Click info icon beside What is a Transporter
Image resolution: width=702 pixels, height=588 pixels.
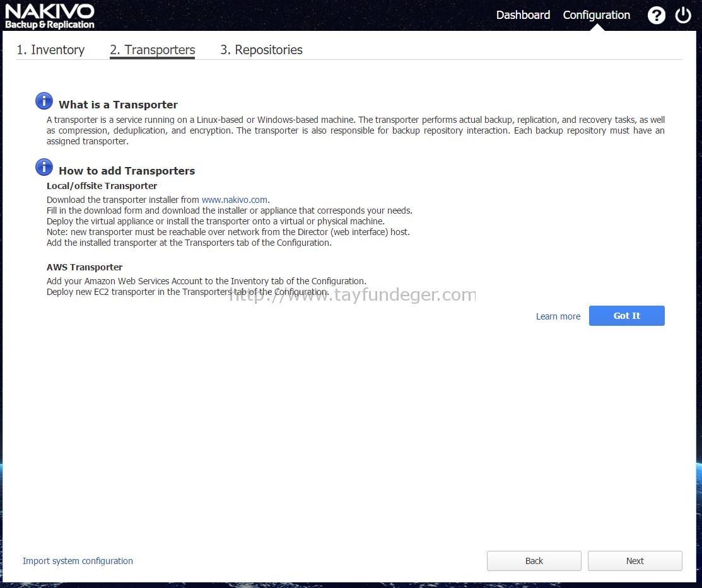click(x=44, y=101)
